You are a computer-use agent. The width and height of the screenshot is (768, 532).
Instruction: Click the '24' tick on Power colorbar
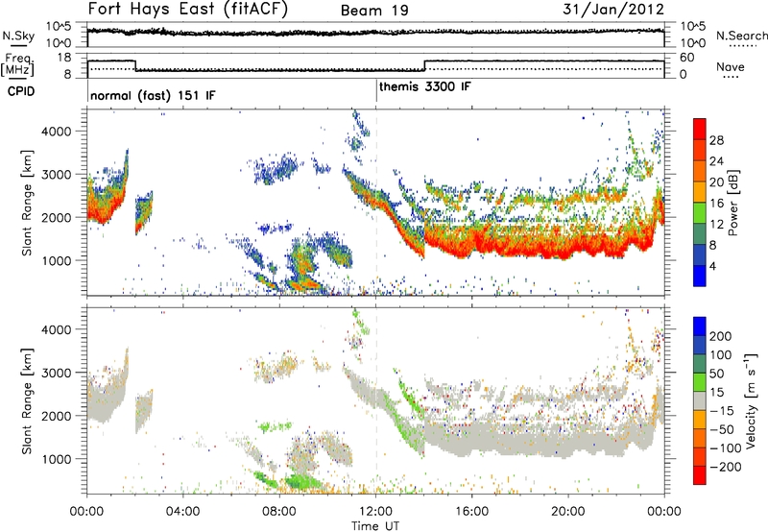716,161
